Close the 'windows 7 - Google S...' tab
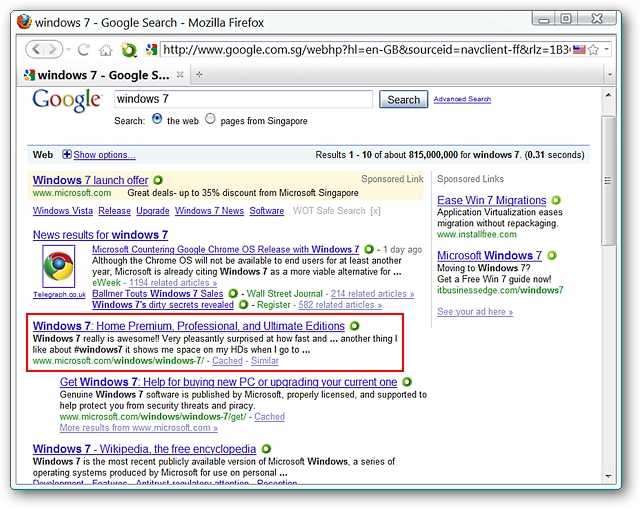This screenshot has height=508, width=640. click(x=180, y=75)
